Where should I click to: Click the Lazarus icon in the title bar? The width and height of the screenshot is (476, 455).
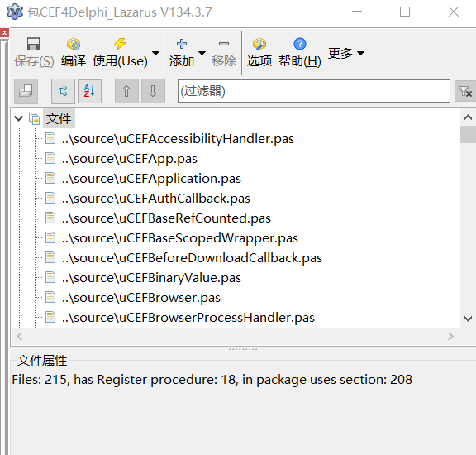[x=15, y=12]
